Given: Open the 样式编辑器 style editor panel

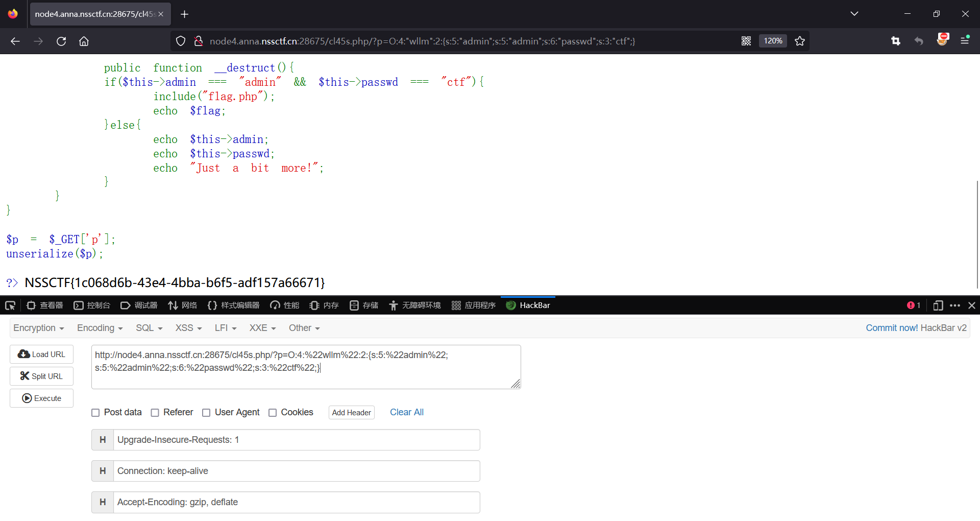Looking at the screenshot, I should 234,305.
